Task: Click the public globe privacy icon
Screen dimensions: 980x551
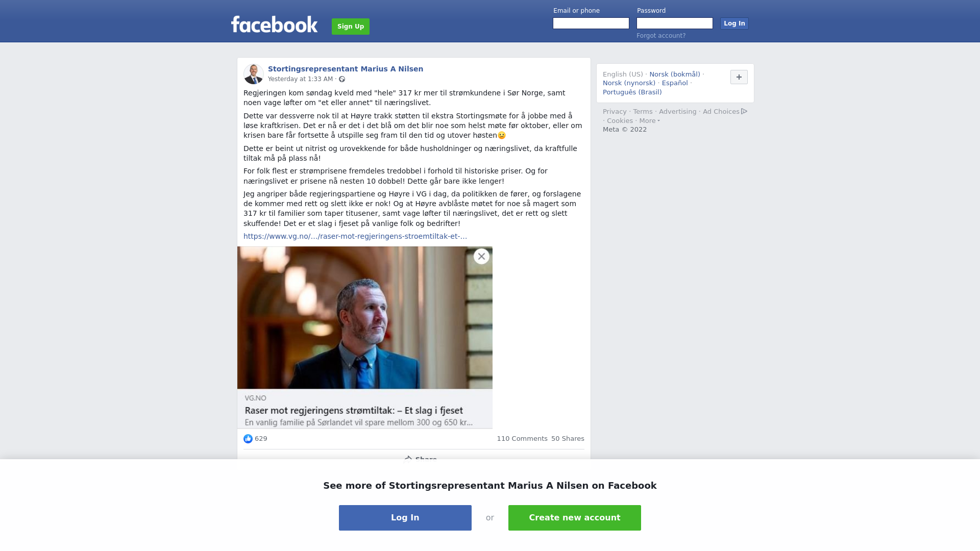Action: [342, 79]
